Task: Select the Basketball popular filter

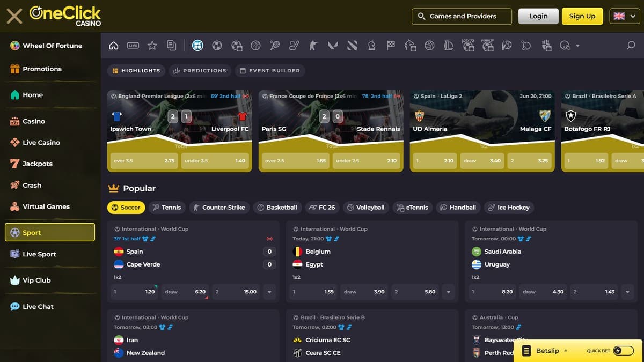Action: (x=276, y=208)
